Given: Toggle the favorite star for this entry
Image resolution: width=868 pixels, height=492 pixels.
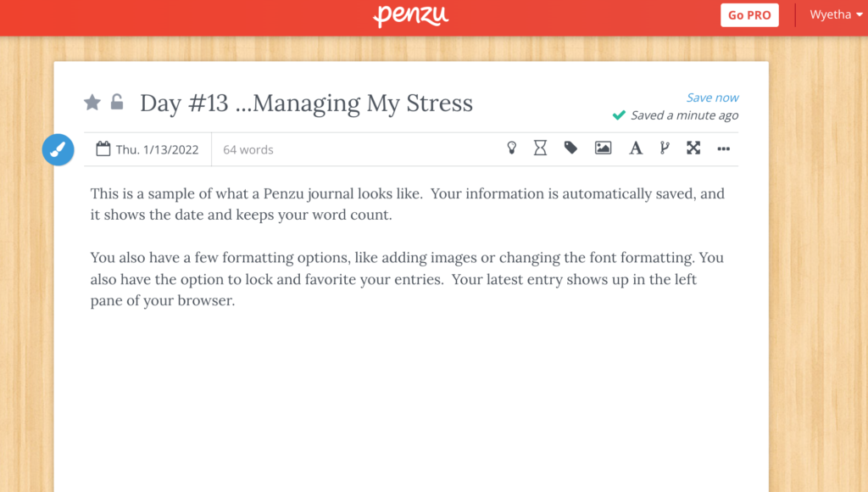Looking at the screenshot, I should [x=92, y=103].
